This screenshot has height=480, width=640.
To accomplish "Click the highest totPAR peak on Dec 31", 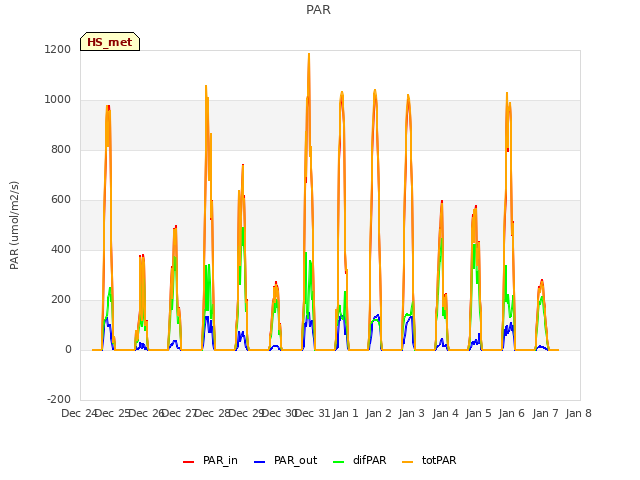I will [309, 54].
